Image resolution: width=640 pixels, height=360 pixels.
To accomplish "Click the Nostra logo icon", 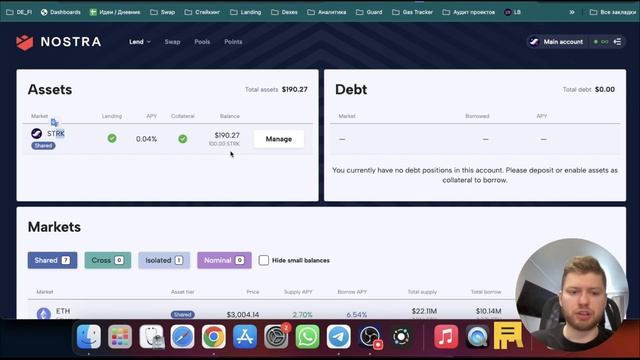I will (24, 42).
